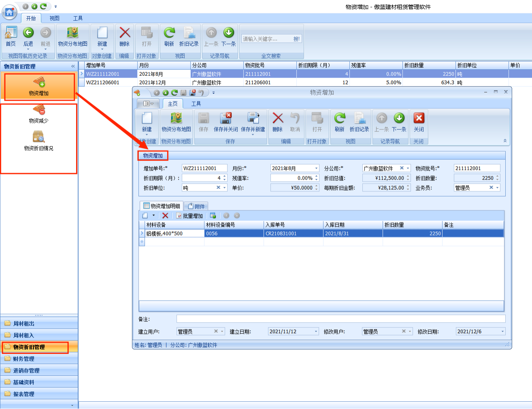Switch to 视图 tab in main ribbon
The height and width of the screenshot is (409, 532).
pyautogui.click(x=55, y=18)
